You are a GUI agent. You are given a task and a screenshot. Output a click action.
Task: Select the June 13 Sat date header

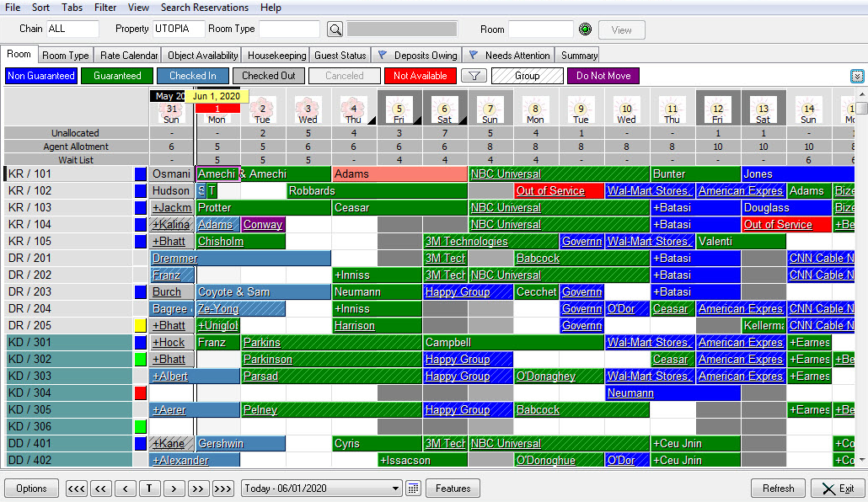[x=764, y=109]
